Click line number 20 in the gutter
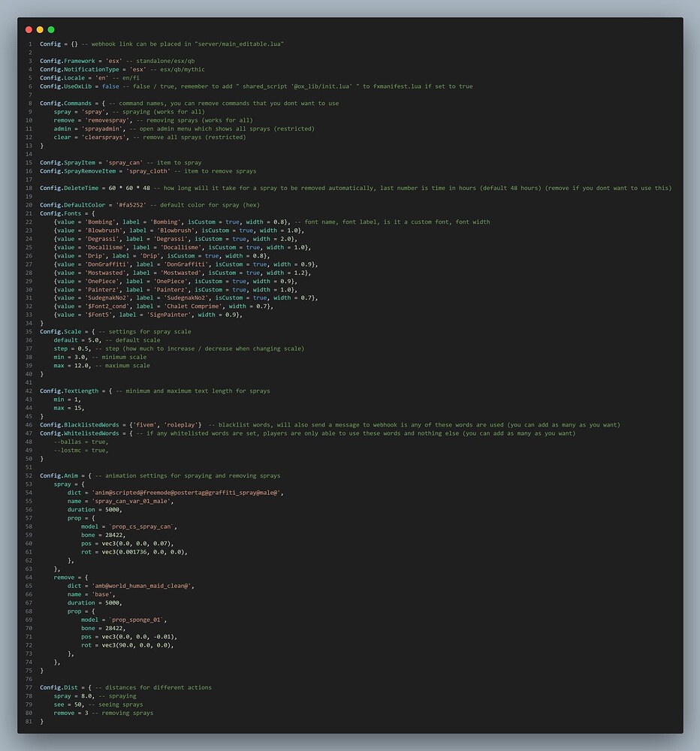700x751 pixels. coord(28,204)
